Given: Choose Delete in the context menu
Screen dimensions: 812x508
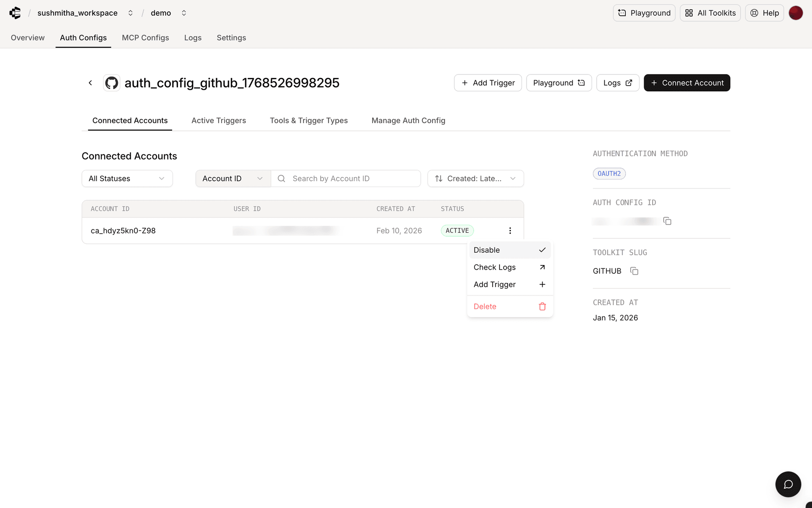Looking at the screenshot, I should [485, 306].
